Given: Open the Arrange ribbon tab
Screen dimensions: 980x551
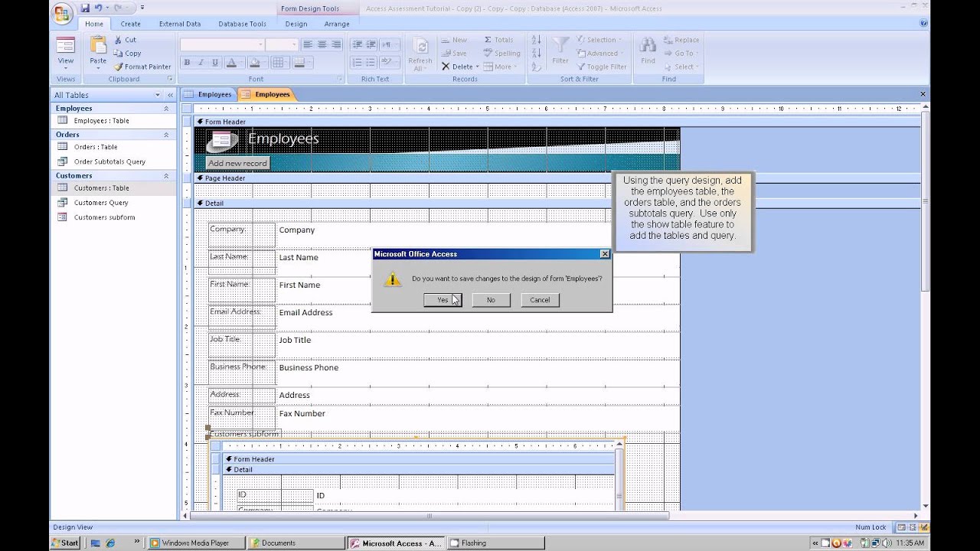Looking at the screenshot, I should click(x=337, y=24).
